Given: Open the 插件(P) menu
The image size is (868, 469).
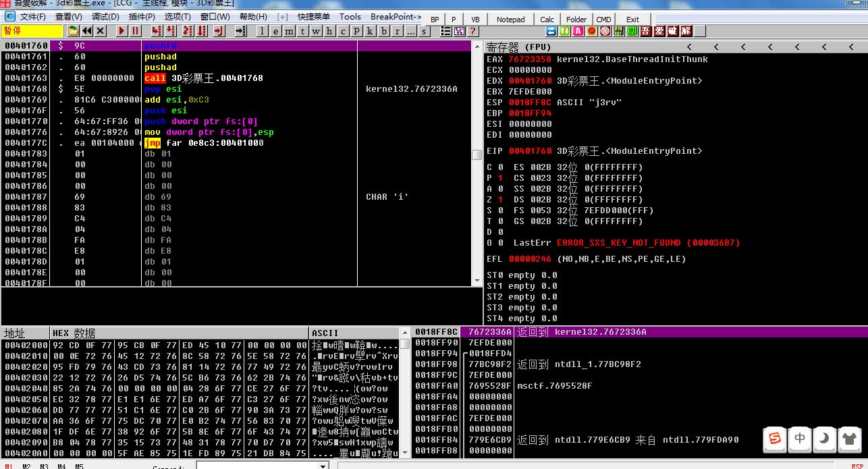Looking at the screenshot, I should (142, 17).
